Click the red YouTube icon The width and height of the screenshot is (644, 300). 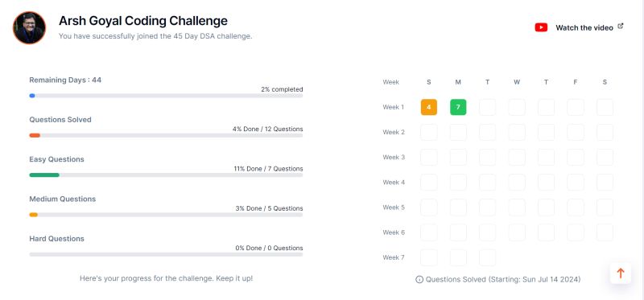pyautogui.click(x=541, y=27)
